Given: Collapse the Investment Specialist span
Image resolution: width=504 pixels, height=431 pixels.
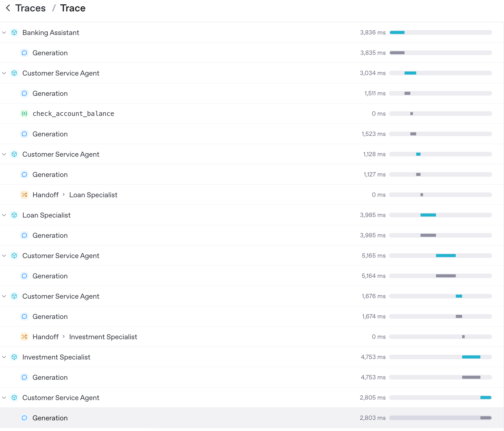Looking at the screenshot, I should coord(4,357).
